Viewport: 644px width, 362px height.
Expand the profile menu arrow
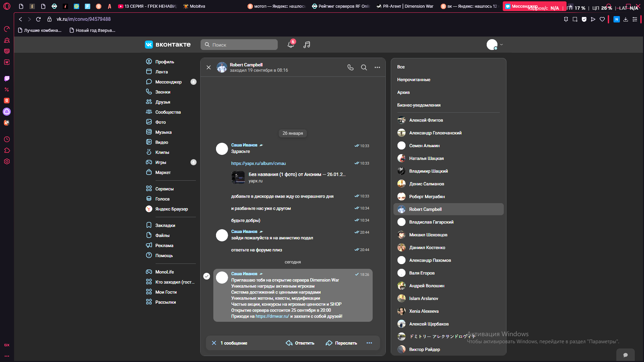pos(501,45)
